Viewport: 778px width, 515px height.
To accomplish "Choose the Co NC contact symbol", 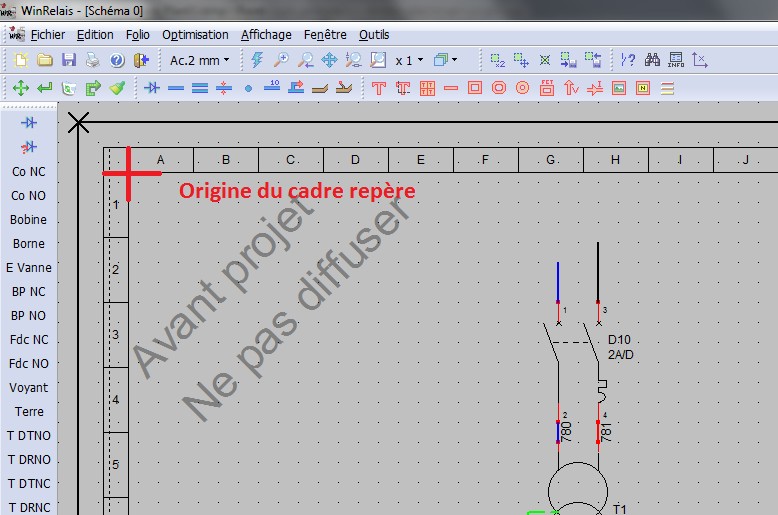I will click(x=29, y=172).
